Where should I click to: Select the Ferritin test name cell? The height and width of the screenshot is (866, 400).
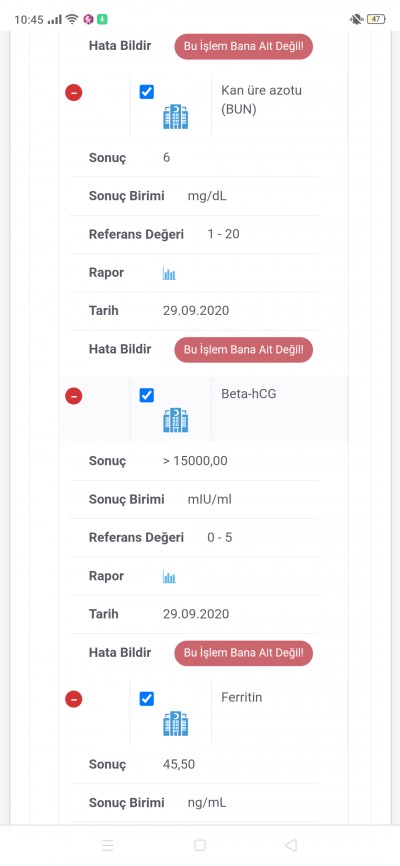pyautogui.click(x=280, y=712)
